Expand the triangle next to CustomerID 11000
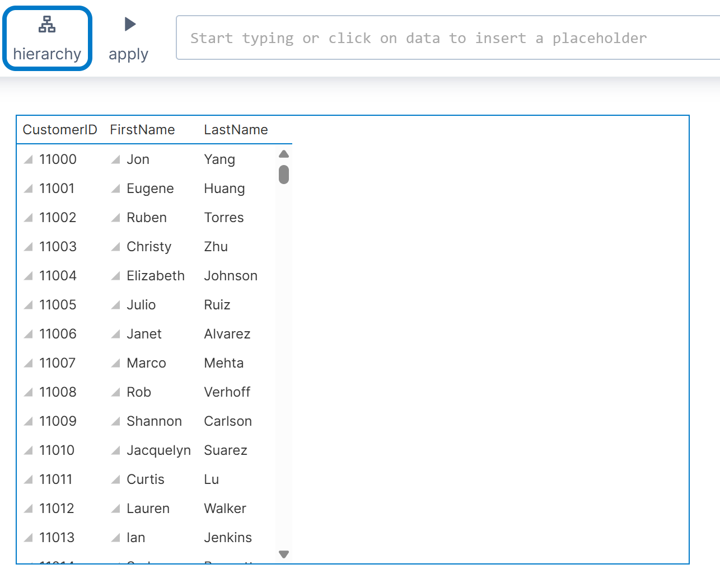This screenshot has width=720, height=588. click(29, 160)
